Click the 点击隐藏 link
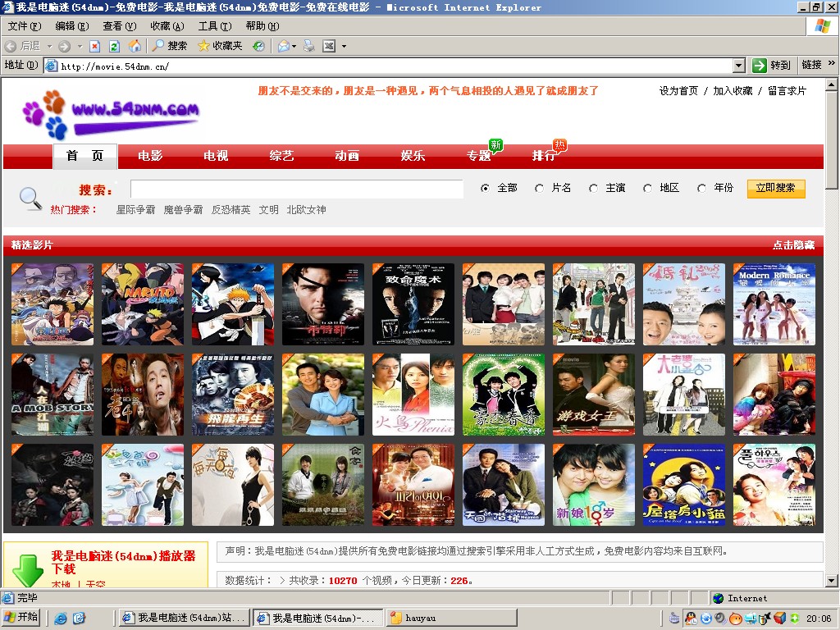840x630 pixels. click(793, 244)
